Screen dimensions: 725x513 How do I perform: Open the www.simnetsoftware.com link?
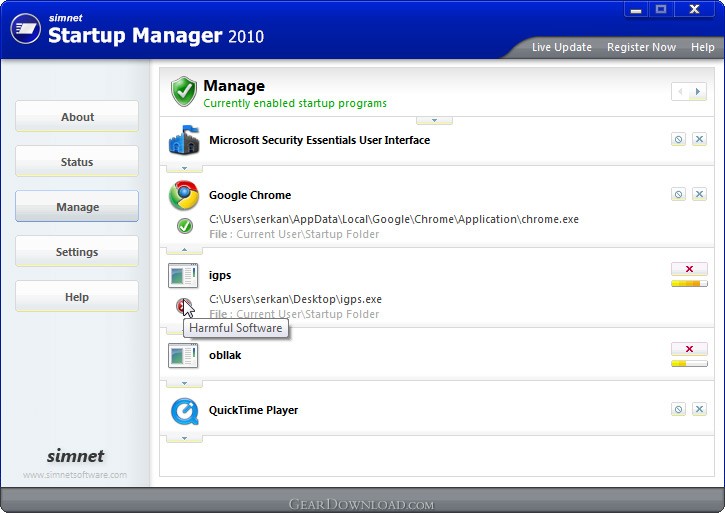(x=75, y=475)
